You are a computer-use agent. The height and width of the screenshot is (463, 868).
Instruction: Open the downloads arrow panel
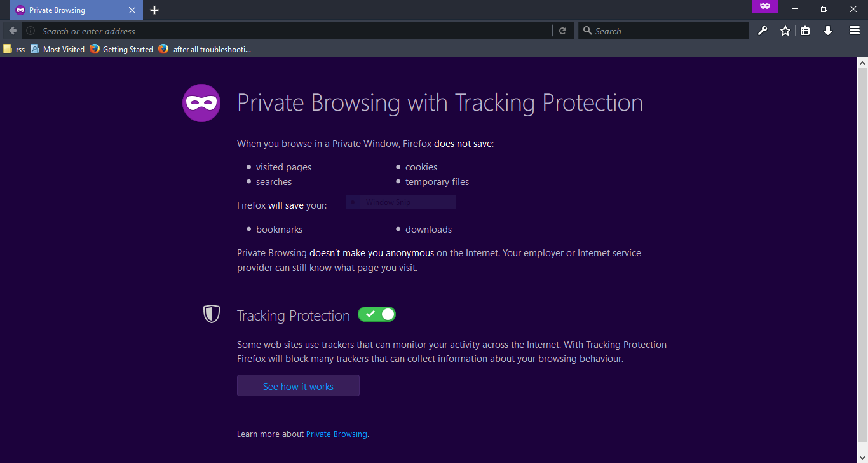827,31
